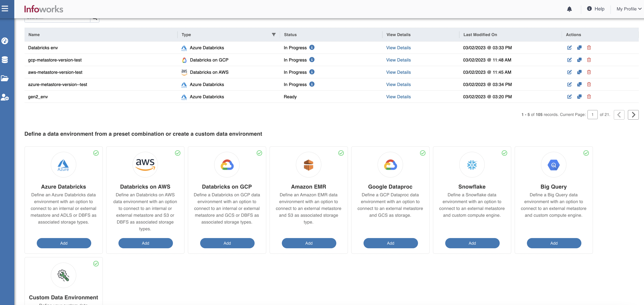Viewport: 644px width, 305px height.
Task: Show status info for aws-metastore-version-test
Action: pyautogui.click(x=312, y=72)
